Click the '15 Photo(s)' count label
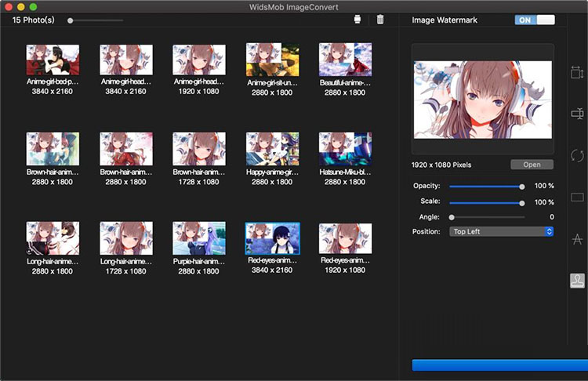Viewport: 588px width, 381px height. [x=34, y=20]
